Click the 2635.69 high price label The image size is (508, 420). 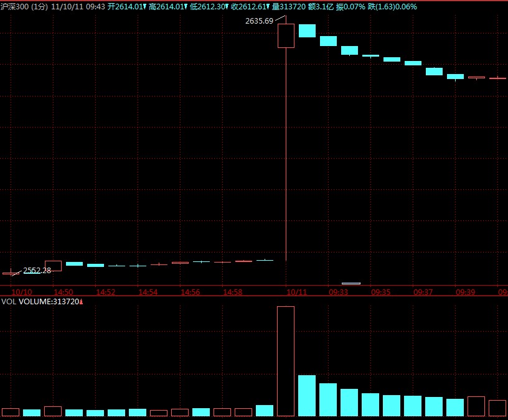click(x=260, y=21)
